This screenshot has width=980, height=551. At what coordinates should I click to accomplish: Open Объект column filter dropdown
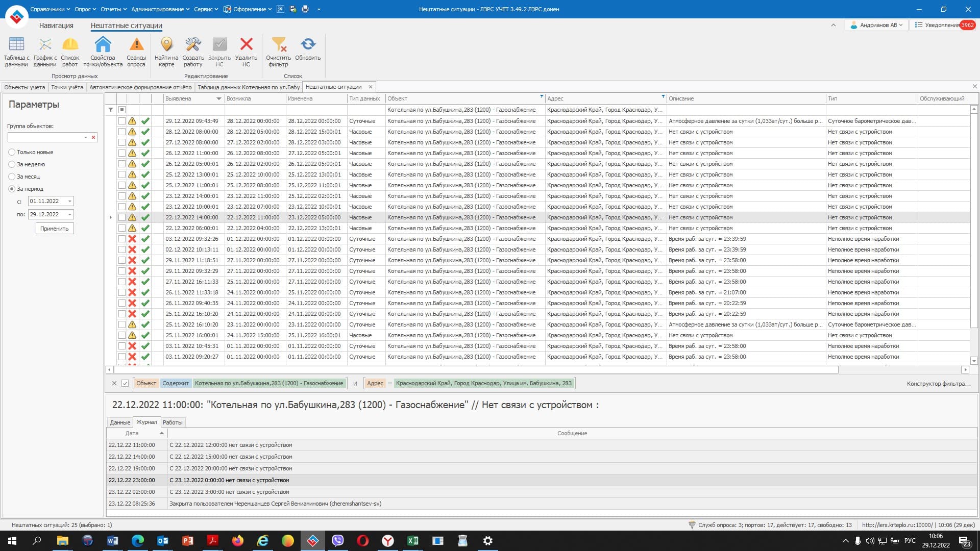541,96
